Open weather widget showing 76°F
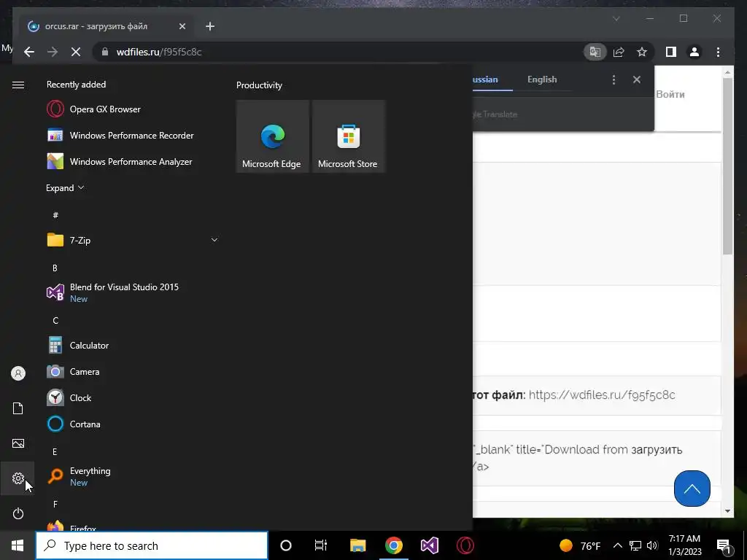 point(580,545)
